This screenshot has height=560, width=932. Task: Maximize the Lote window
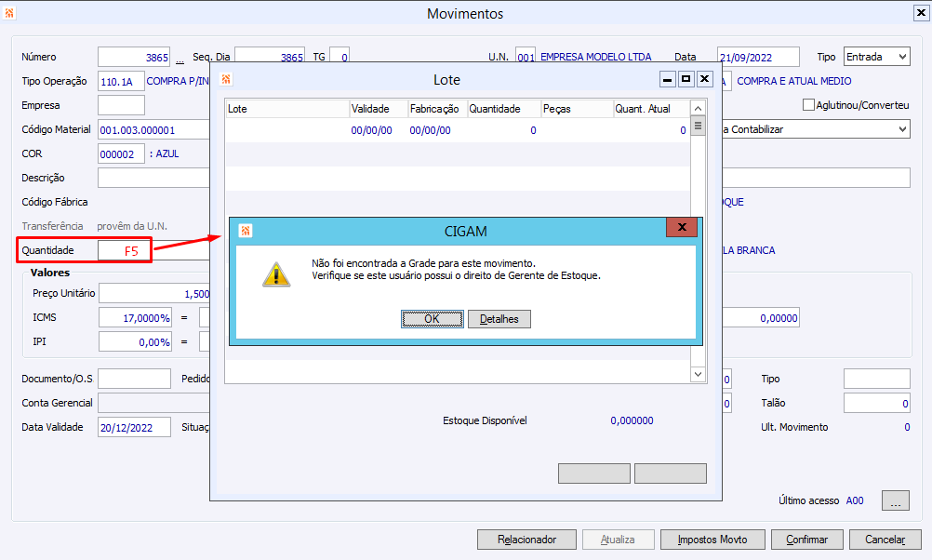point(686,79)
